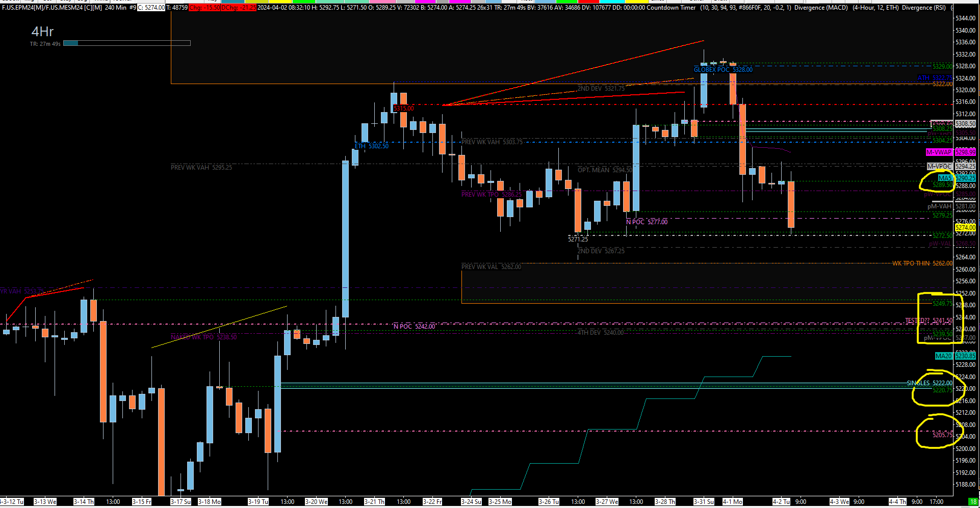The width and height of the screenshot is (980, 508).
Task: Click the '240 Min' bar period text
Action: click(116, 8)
